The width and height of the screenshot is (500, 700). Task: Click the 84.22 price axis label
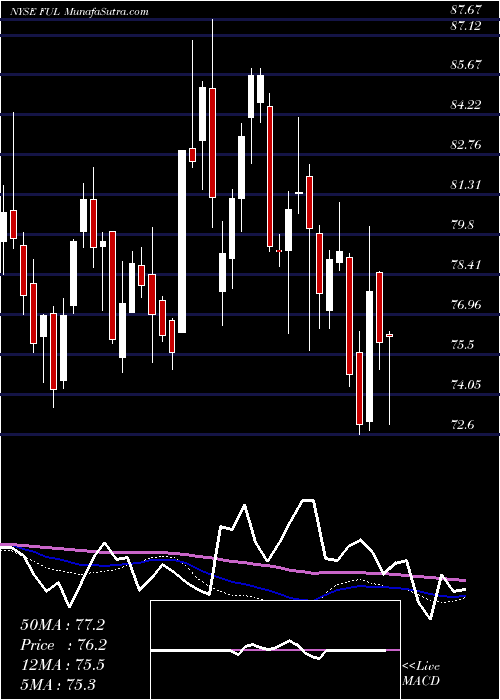(x=467, y=105)
